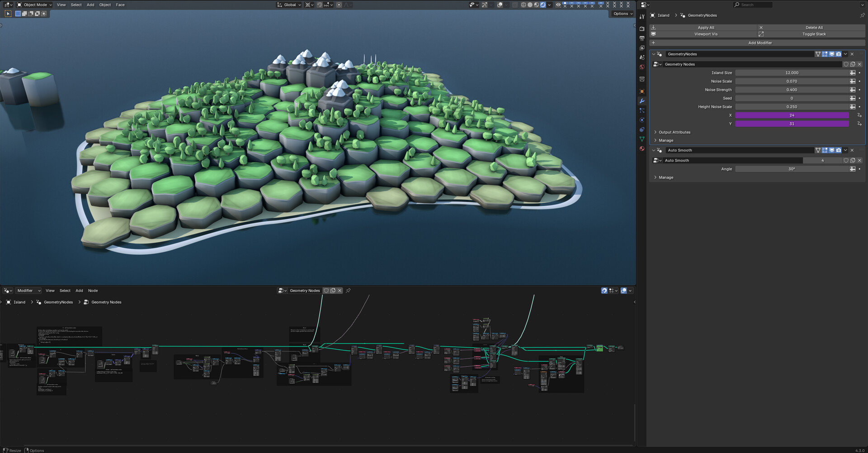Open the Object Data Properties tab
The height and width of the screenshot is (453, 868).
tap(642, 139)
